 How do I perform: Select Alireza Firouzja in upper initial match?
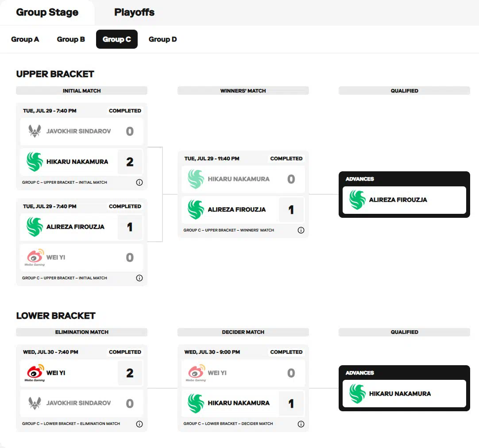click(x=75, y=227)
